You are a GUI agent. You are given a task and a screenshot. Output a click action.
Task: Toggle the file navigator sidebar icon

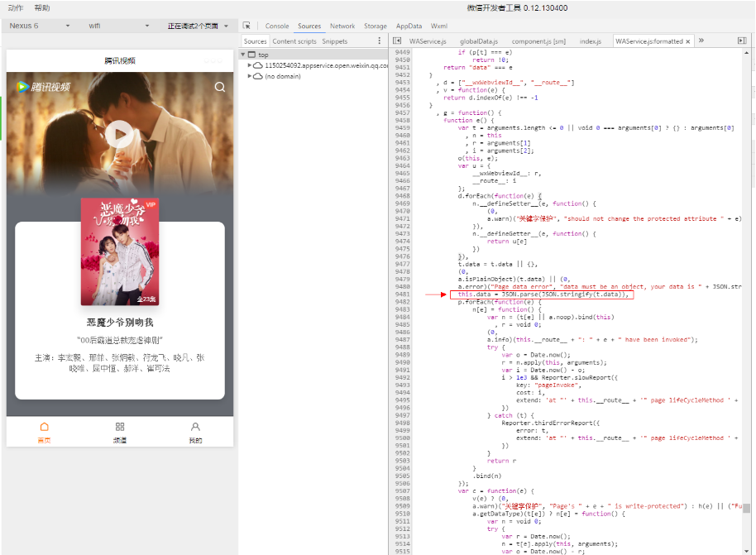[x=397, y=41]
